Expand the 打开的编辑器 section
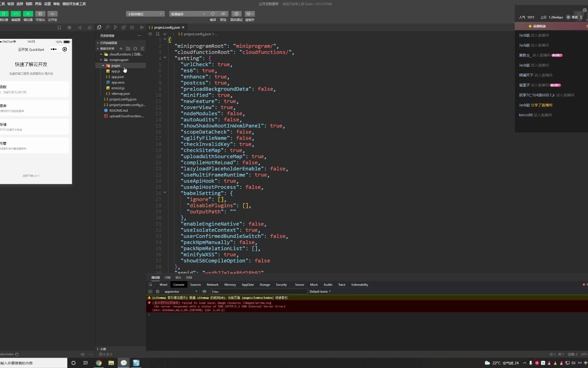The width and height of the screenshot is (588, 368). coord(108,43)
